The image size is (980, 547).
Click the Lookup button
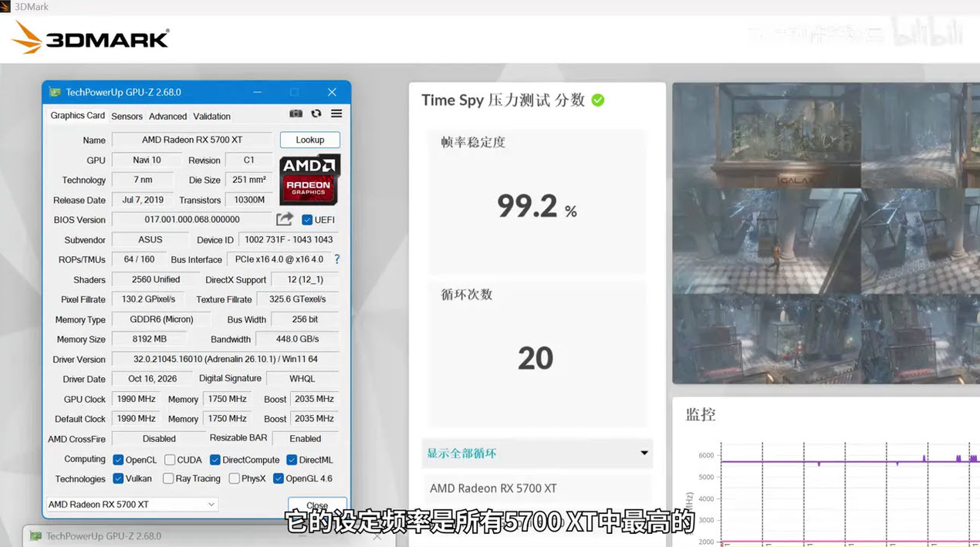coord(309,140)
